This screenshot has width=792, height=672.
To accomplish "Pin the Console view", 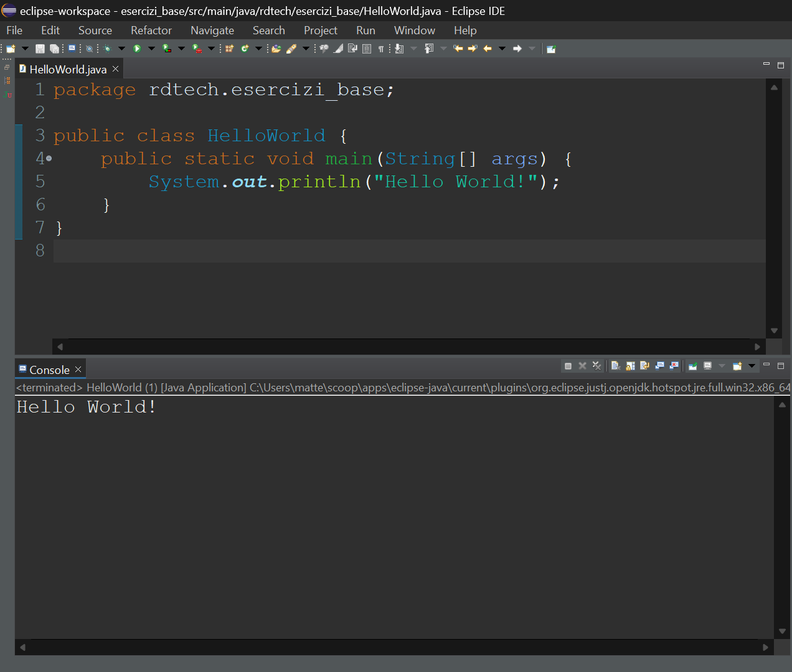I will pyautogui.click(x=693, y=366).
